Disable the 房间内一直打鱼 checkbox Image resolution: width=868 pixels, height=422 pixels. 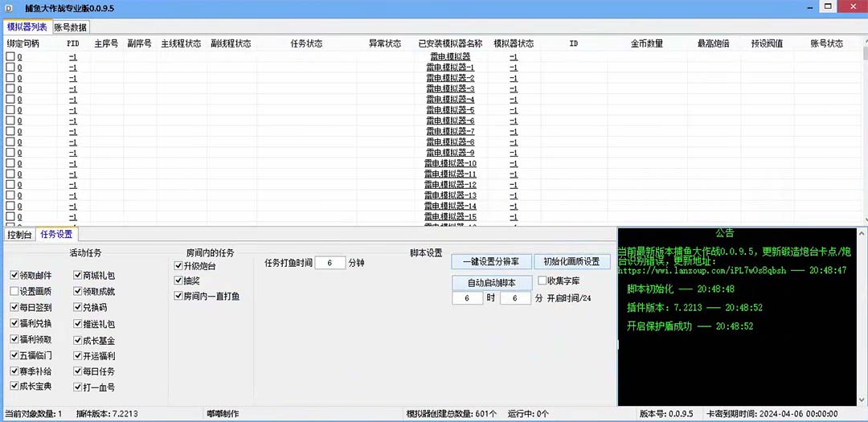click(178, 296)
